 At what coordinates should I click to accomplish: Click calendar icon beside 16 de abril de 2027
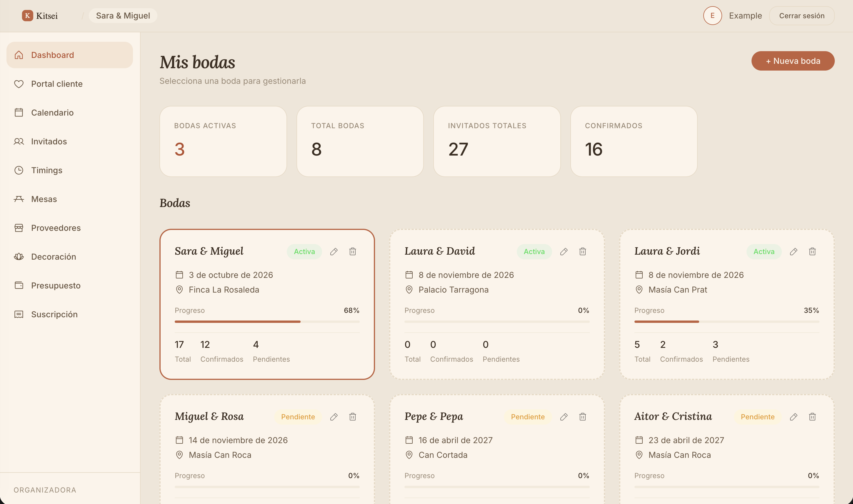[x=409, y=440]
